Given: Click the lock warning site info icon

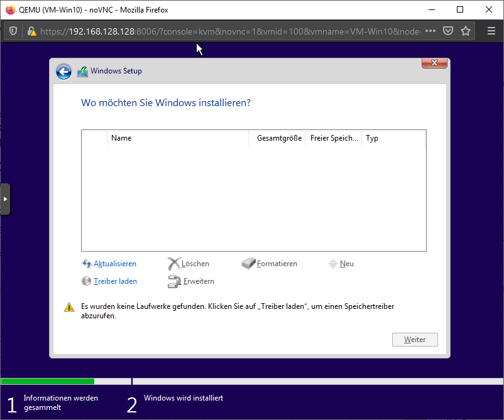Looking at the screenshot, I should (31, 31).
